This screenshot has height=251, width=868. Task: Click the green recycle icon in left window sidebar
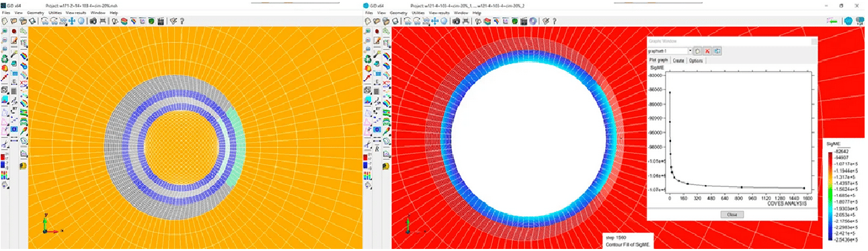[x=4, y=59]
